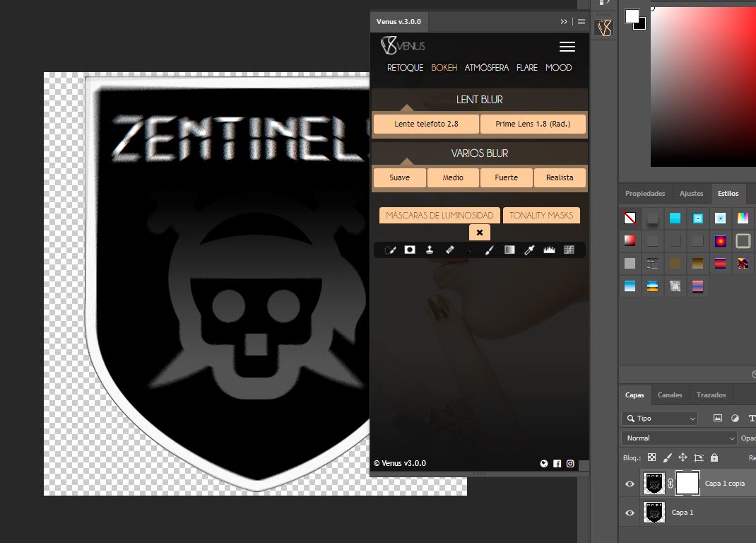The height and width of the screenshot is (543, 756).
Task: Select the eyedropper icon in Venus toolbar
Action: pyautogui.click(x=529, y=250)
